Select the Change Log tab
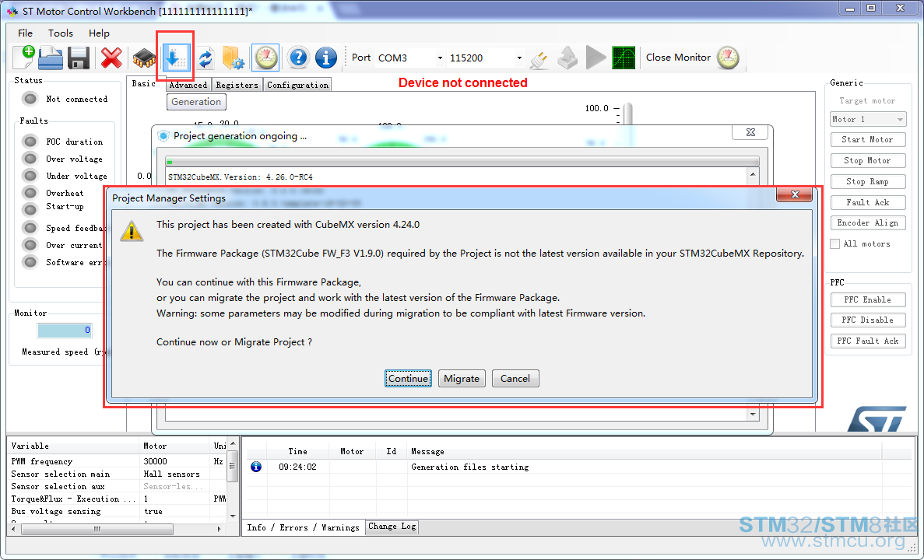Screen dimensions: 924x560 [x=392, y=527]
